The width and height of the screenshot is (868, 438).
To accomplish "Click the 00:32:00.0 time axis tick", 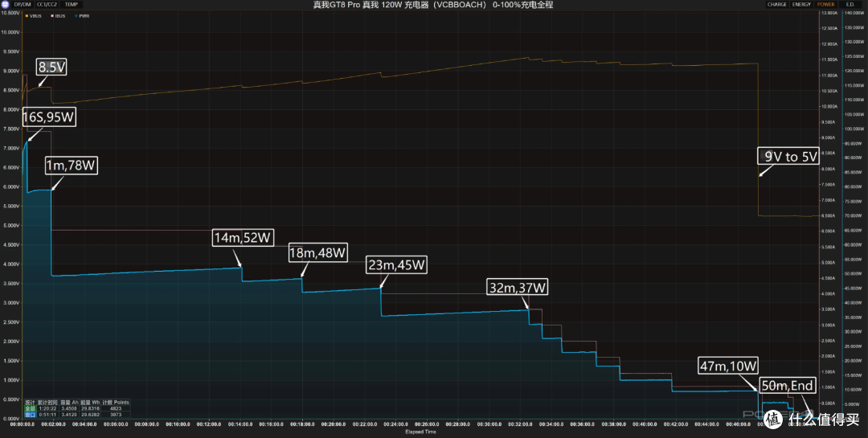I will 520,424.
